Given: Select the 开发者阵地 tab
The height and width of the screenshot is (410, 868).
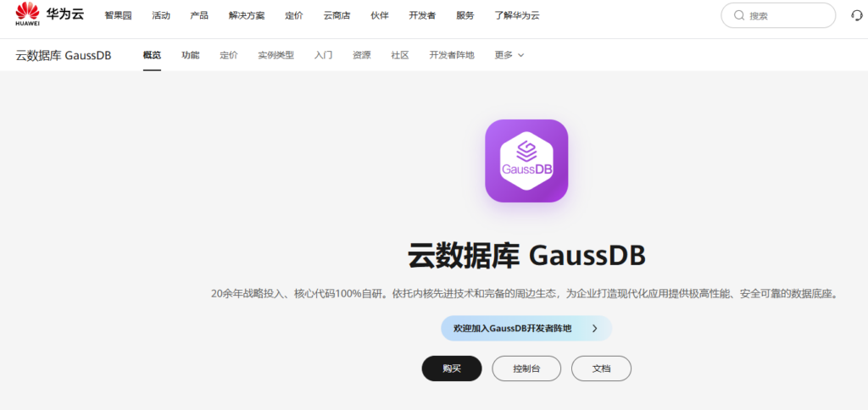Looking at the screenshot, I should (452, 55).
